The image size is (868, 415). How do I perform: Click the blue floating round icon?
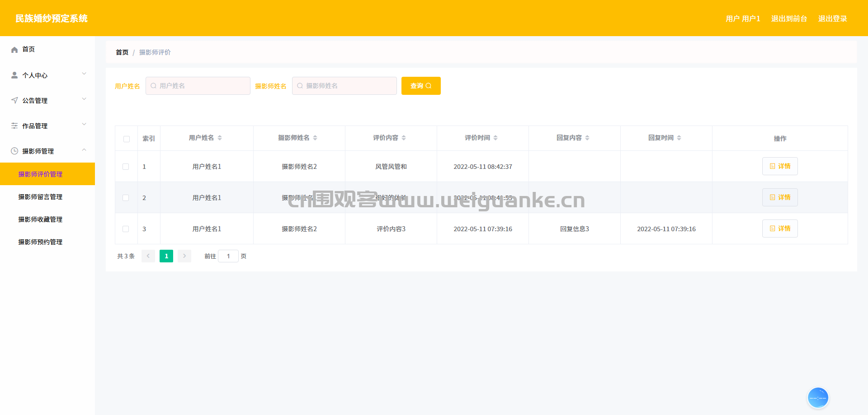(818, 398)
